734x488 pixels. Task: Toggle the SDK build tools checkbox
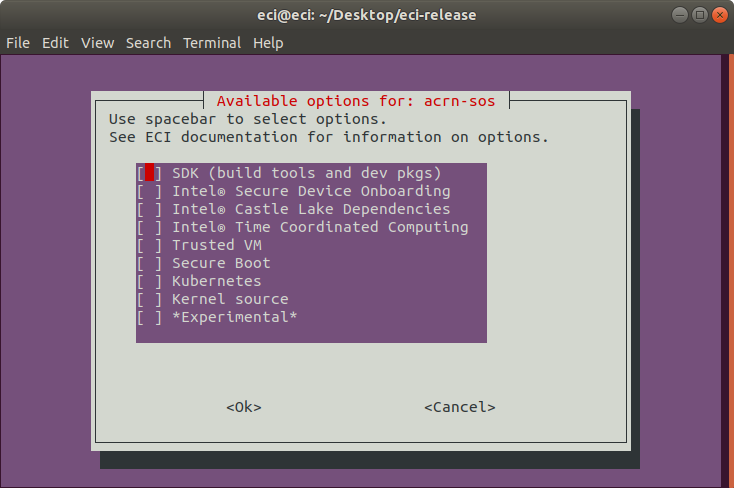point(149,173)
